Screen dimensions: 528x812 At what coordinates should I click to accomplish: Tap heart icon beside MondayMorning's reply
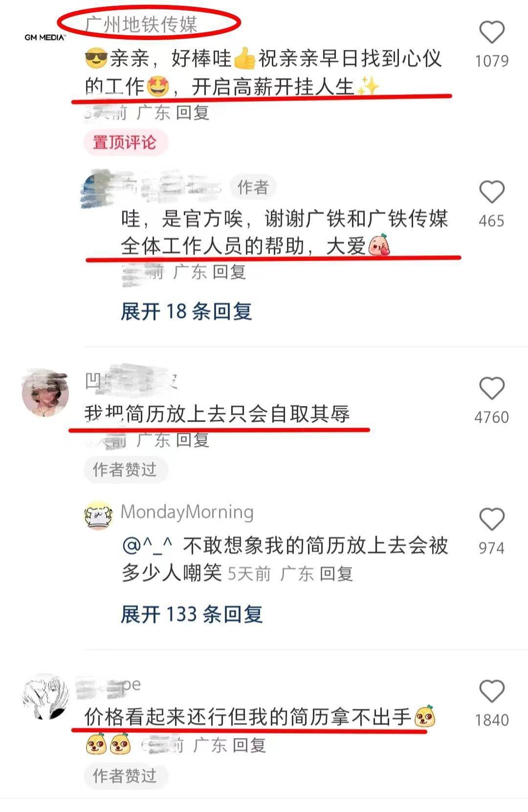[491, 519]
